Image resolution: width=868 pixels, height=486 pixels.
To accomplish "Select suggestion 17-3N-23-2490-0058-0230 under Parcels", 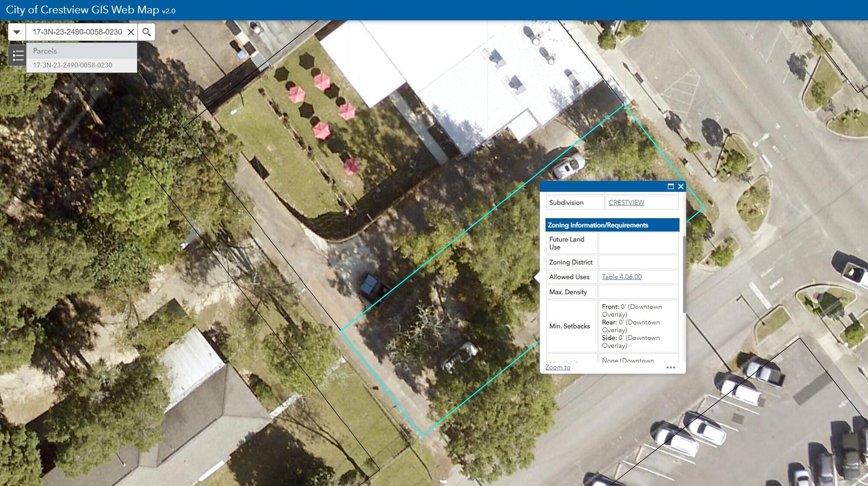I will click(73, 65).
